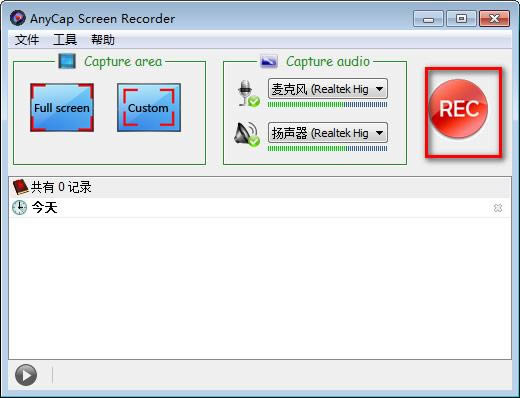
Task: Expand the 扬声器 (Realtek Hig device dropdown
Action: [328, 133]
